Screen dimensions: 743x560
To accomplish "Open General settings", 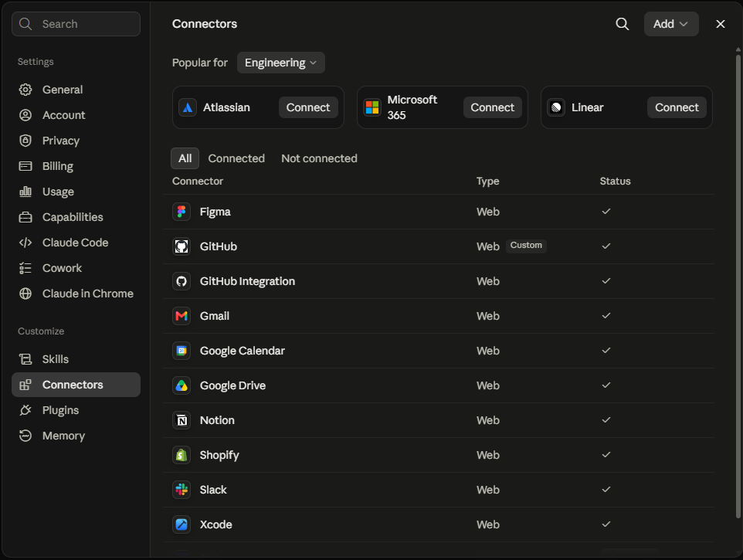I will (76, 90).
